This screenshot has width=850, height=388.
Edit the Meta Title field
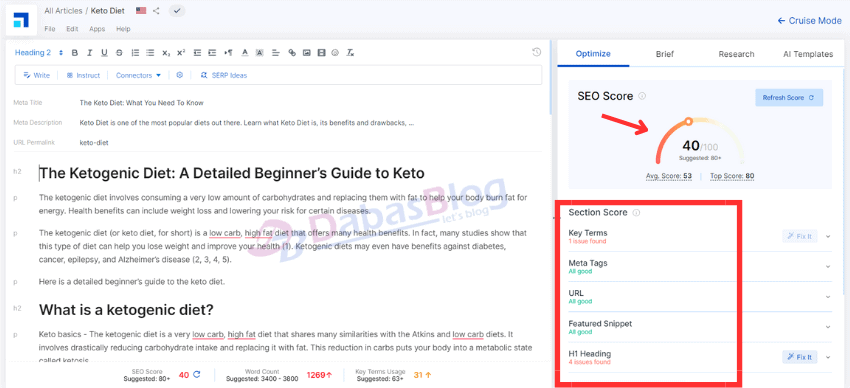coord(141,102)
